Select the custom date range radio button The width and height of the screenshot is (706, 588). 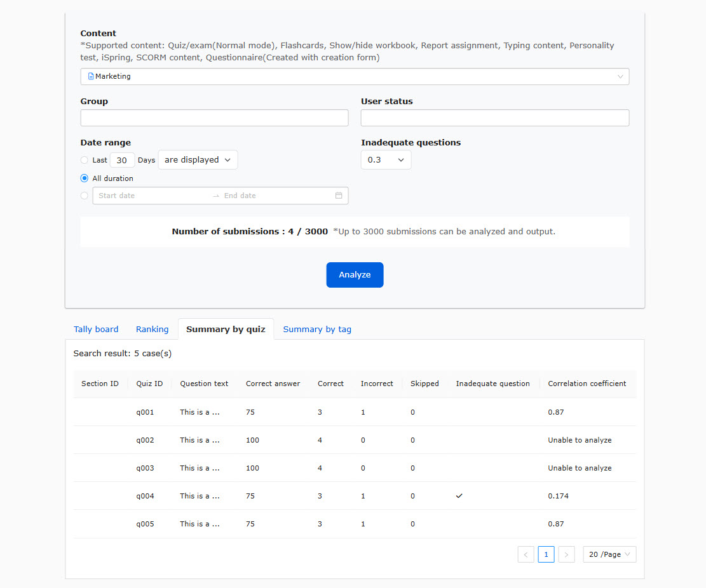coord(85,196)
